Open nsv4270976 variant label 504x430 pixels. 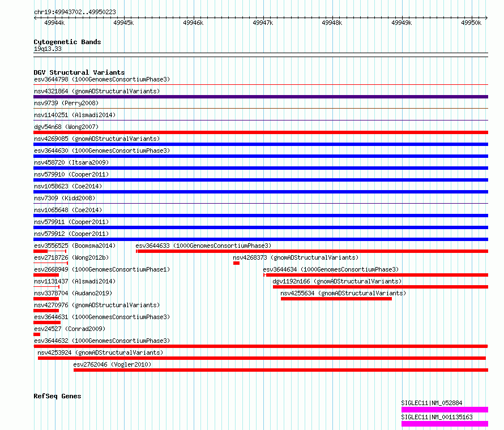pos(97,305)
